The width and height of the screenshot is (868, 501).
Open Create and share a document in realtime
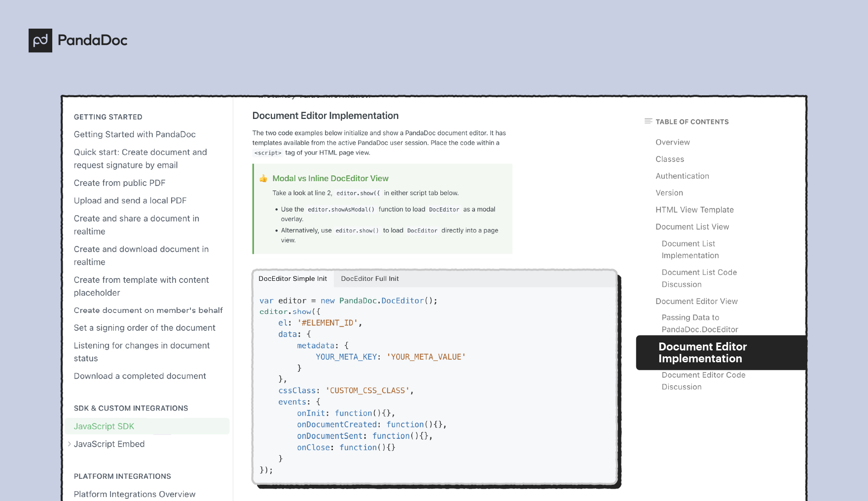point(137,225)
